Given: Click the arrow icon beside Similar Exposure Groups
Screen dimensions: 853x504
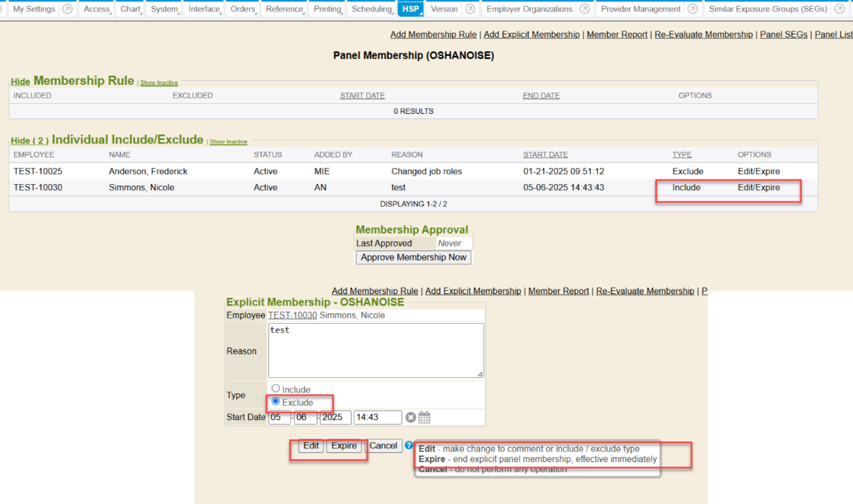Looking at the screenshot, I should [840, 9].
